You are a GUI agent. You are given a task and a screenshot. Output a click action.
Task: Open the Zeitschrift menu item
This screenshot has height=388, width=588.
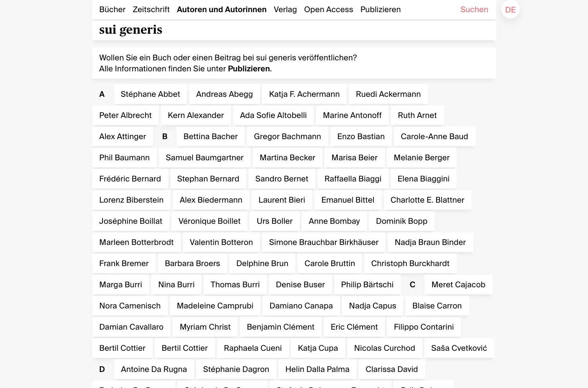[x=151, y=9]
